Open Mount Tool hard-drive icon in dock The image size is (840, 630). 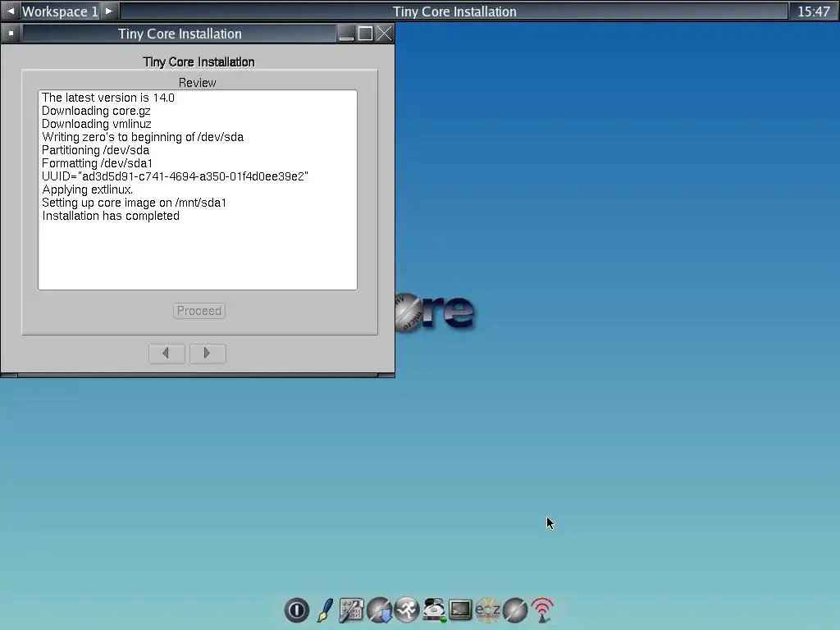coord(434,610)
